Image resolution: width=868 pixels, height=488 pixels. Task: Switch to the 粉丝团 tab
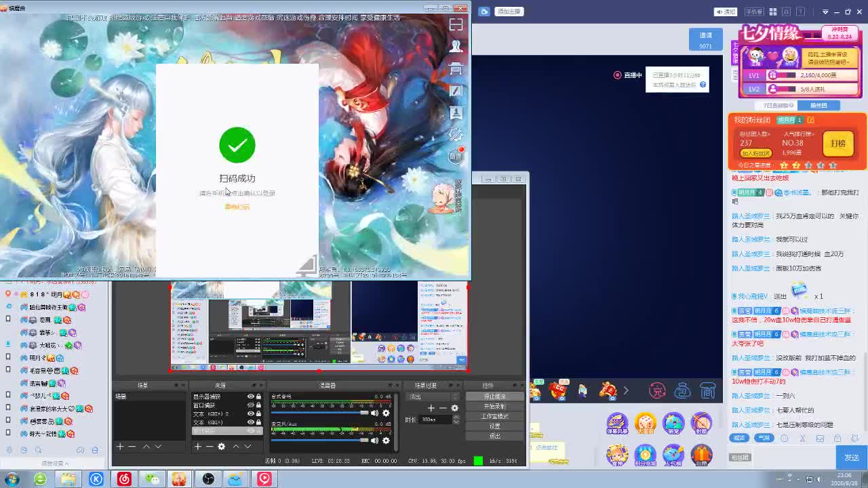tap(818, 106)
